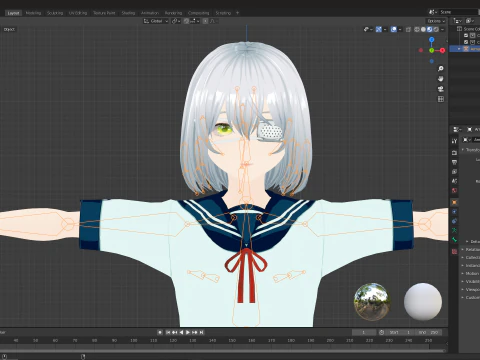Screen dimensions: 480x360
Task: Switch to the UV Editing workspace tab
Action: point(78,13)
